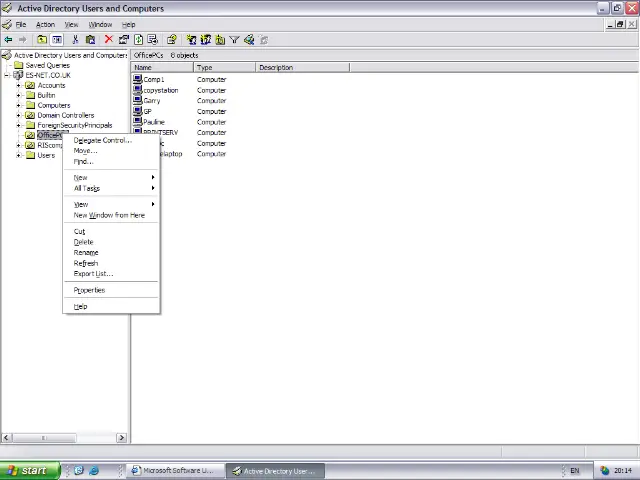Open the New submenu in context menu

click(x=111, y=178)
